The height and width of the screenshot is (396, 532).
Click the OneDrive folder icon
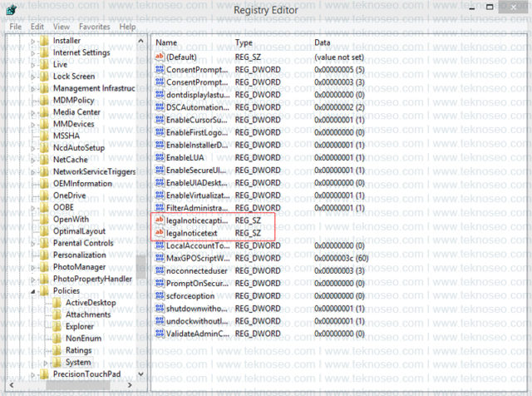click(x=44, y=196)
